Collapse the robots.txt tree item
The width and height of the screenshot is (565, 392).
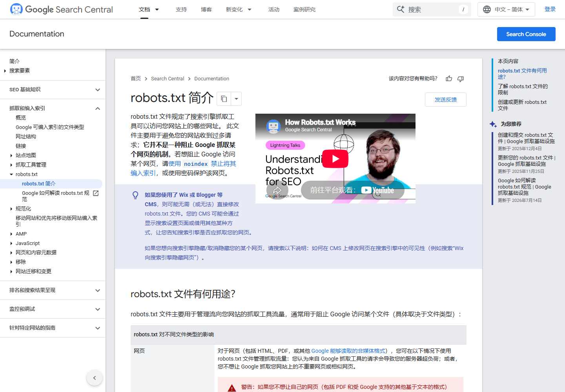(x=11, y=174)
